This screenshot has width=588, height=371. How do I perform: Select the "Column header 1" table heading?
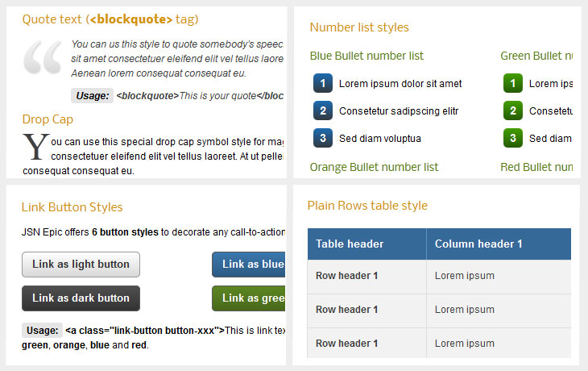coord(478,244)
